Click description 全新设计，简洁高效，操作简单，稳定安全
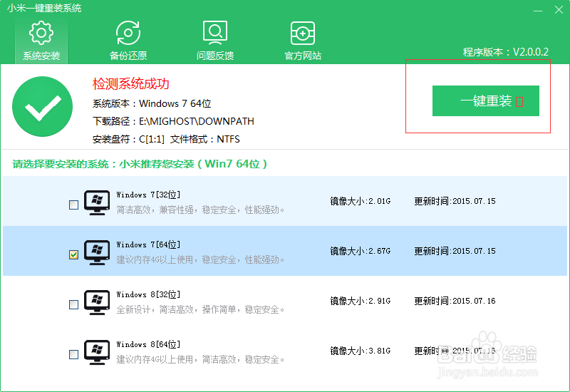Screen dimensions: 570x392 pyautogui.click(x=200, y=309)
